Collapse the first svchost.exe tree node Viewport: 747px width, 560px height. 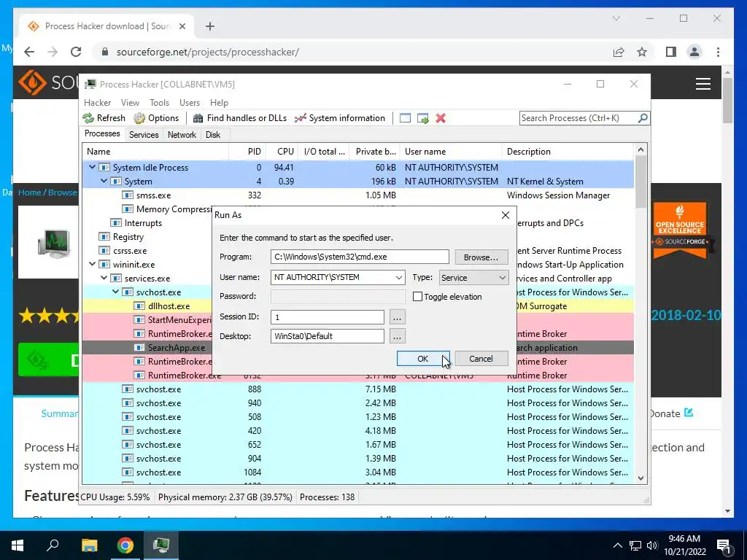116,292
